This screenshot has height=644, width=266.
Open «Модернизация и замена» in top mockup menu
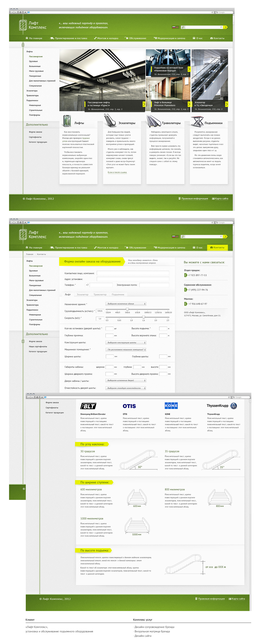pos(170,38)
